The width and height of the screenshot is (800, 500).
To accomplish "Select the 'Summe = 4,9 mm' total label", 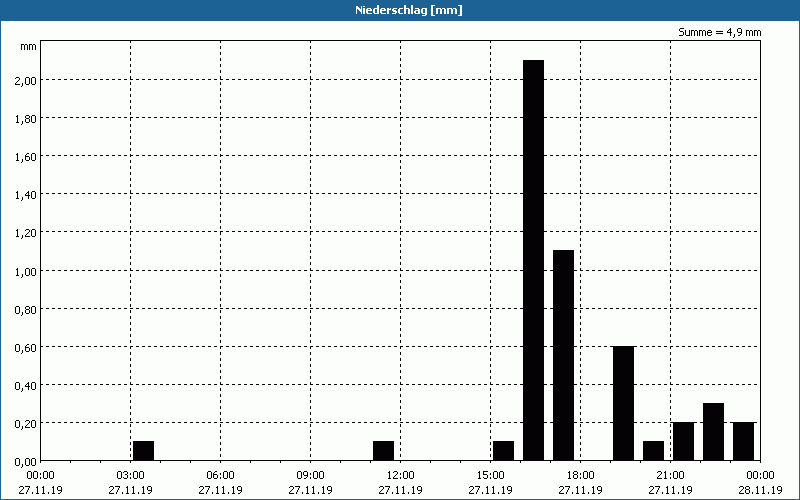I will [x=719, y=32].
